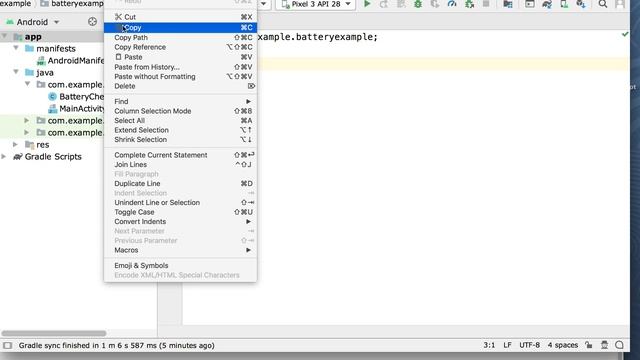Open the Pixel 3 API 28 device dropdown

(316, 4)
